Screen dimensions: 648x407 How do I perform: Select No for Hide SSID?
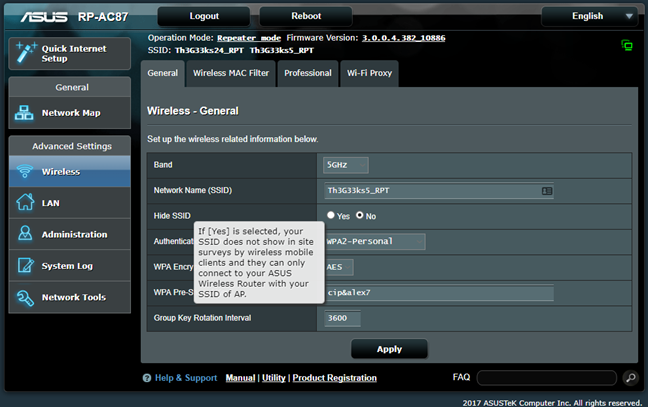(x=360, y=215)
